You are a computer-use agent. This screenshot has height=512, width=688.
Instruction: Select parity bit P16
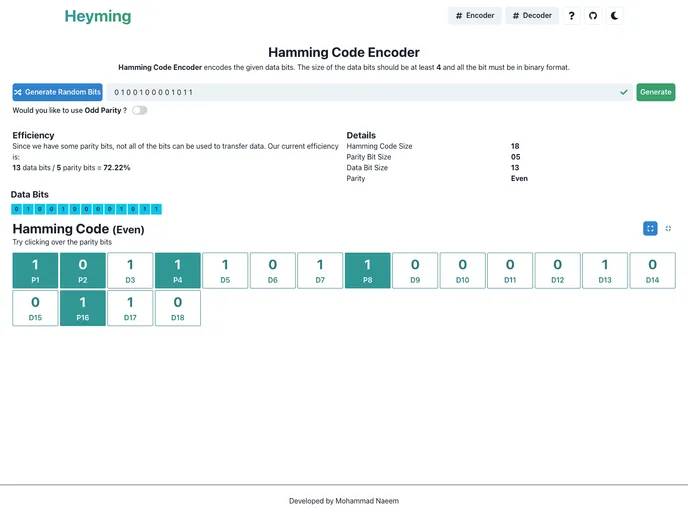[82, 308]
